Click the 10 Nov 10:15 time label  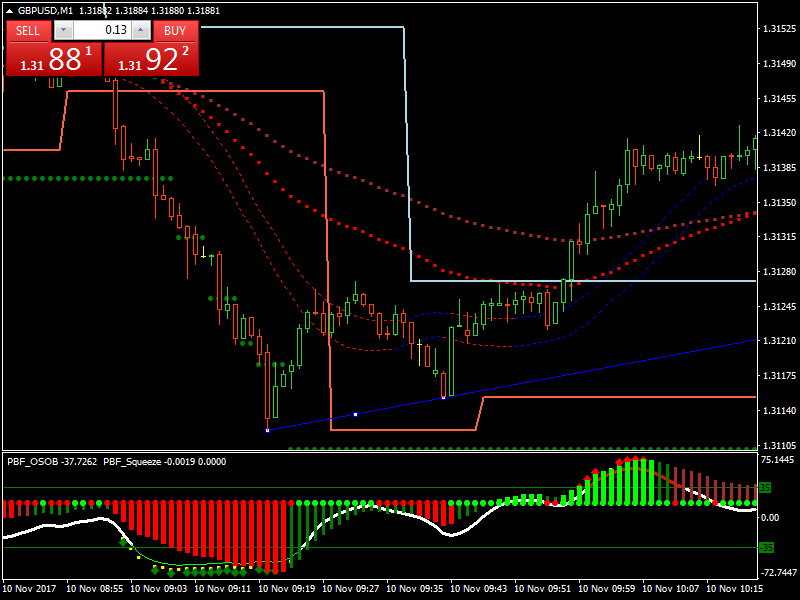click(x=735, y=589)
